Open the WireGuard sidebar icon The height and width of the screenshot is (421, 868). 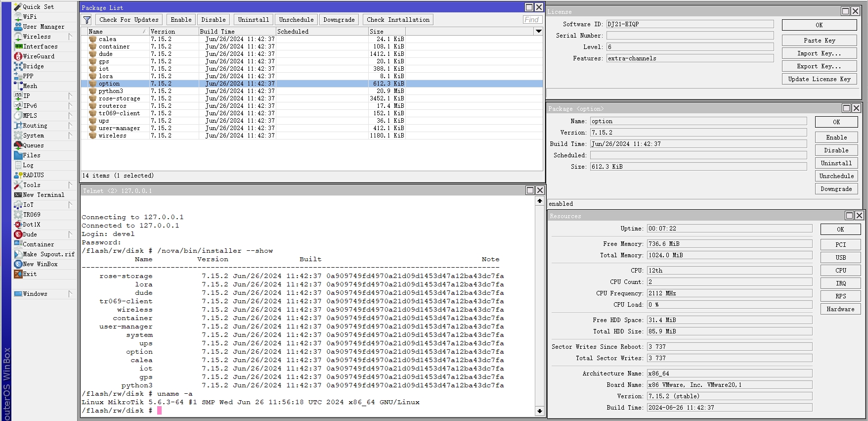[18, 56]
